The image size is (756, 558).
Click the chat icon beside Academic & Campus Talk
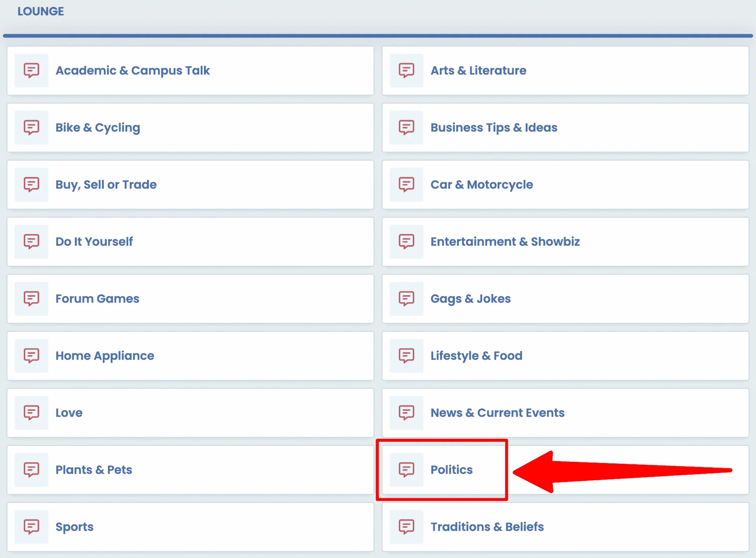pyautogui.click(x=31, y=70)
